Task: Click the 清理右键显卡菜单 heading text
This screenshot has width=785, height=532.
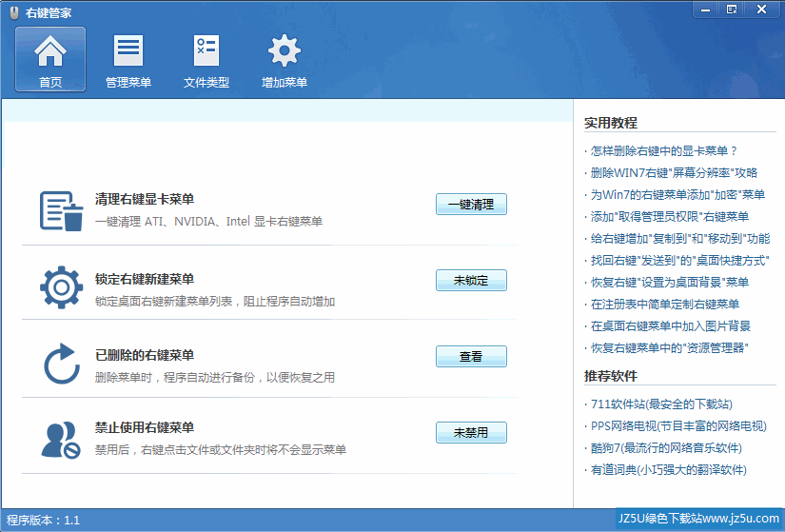Action: coord(145,199)
